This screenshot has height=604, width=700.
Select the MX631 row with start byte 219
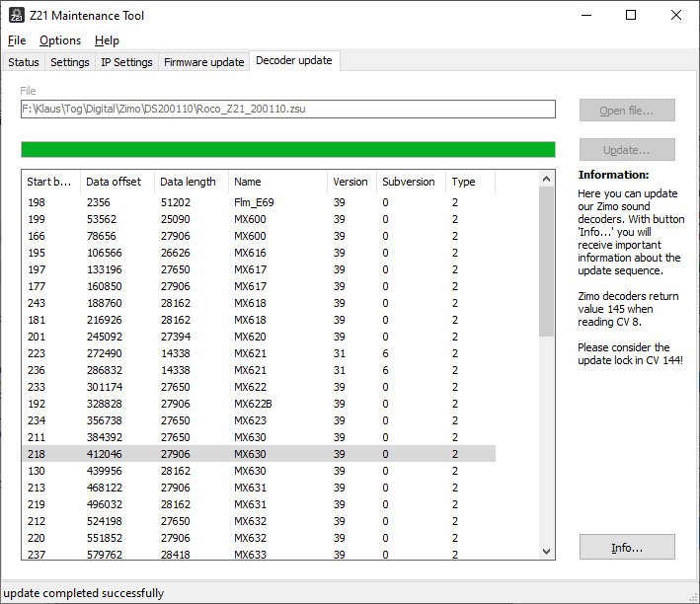(259, 504)
